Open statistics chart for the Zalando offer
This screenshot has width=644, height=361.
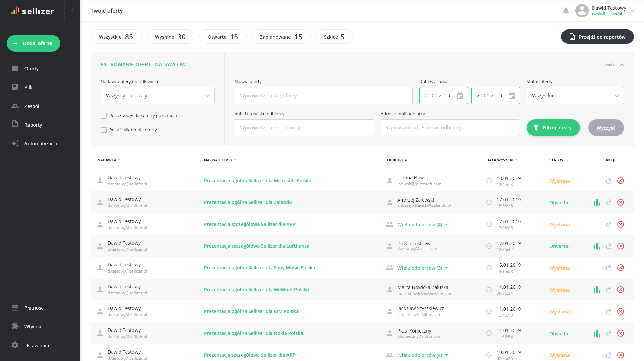[597, 202]
